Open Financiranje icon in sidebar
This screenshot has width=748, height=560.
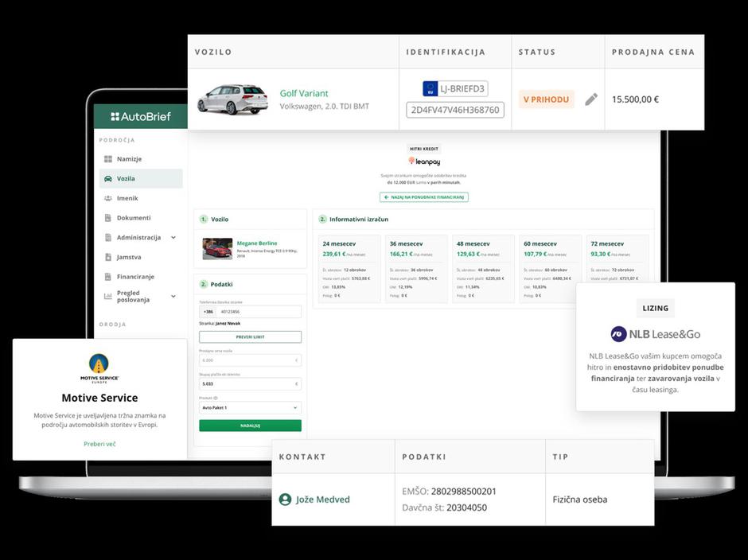tap(107, 277)
